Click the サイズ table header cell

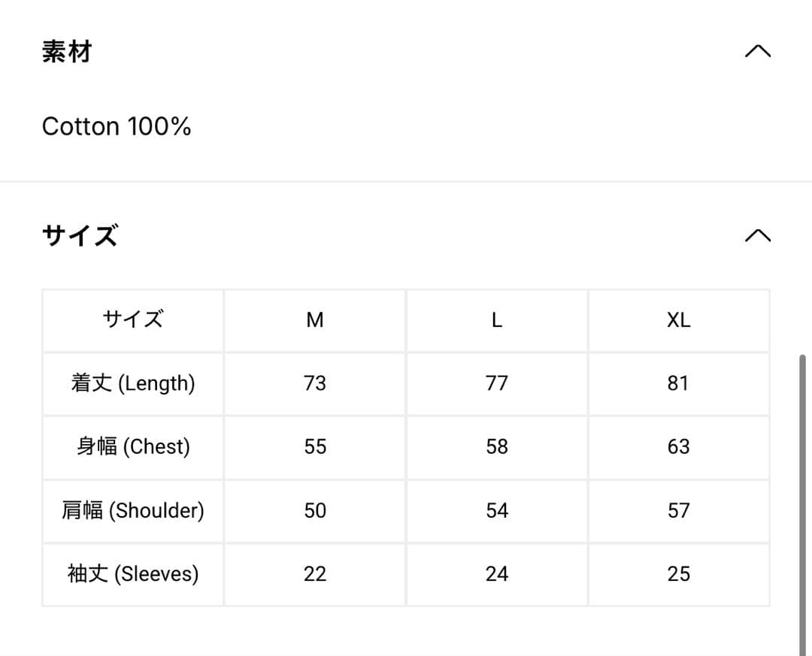[x=132, y=320]
